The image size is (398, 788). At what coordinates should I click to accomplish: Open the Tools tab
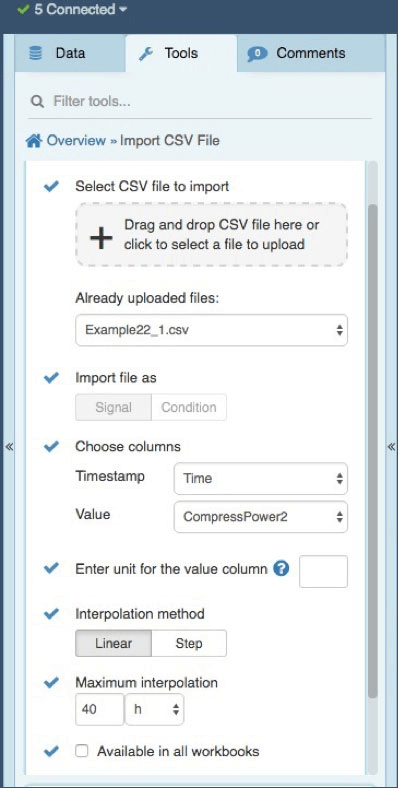181,53
